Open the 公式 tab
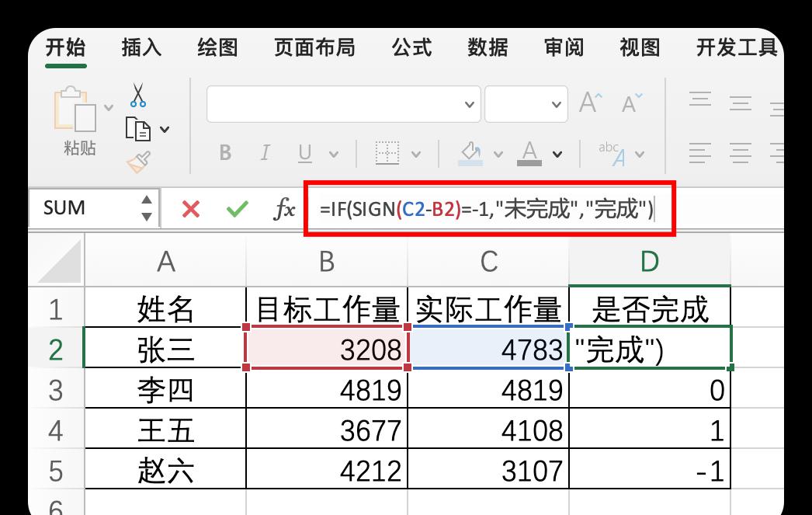 click(x=411, y=47)
